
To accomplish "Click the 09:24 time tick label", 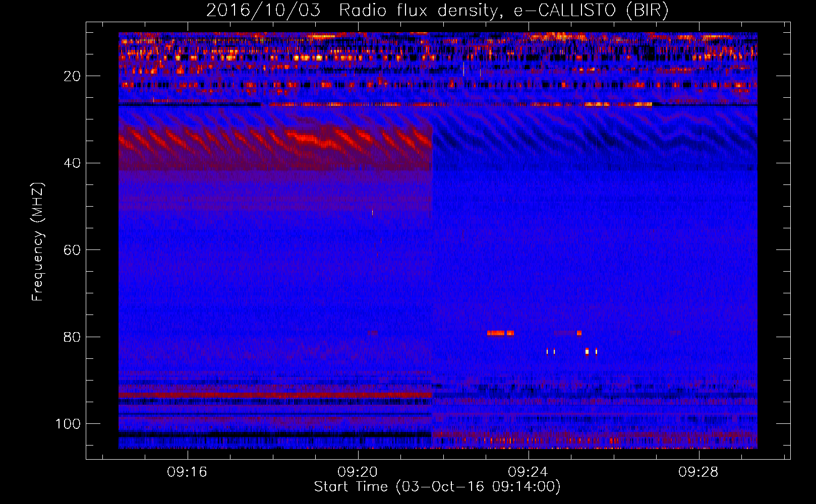I will click(528, 472).
